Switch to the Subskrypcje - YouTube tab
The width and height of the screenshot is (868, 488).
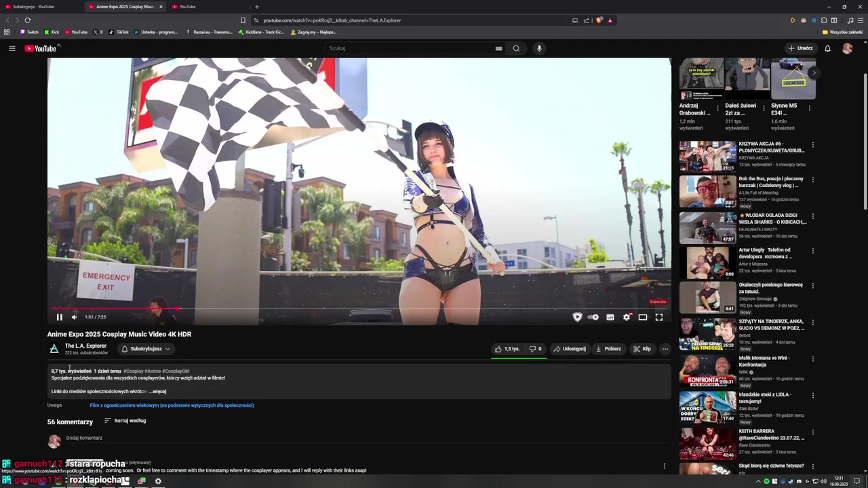click(41, 7)
